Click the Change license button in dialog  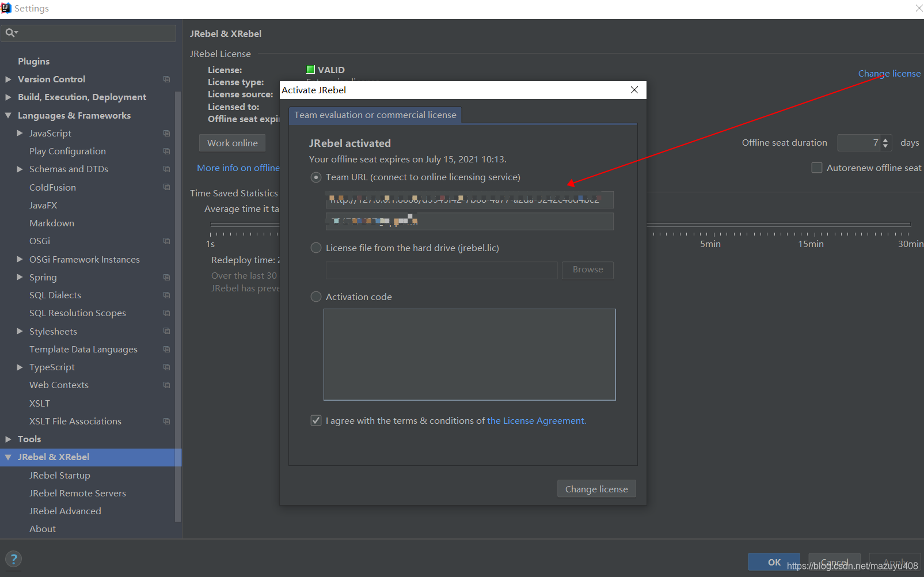point(596,489)
